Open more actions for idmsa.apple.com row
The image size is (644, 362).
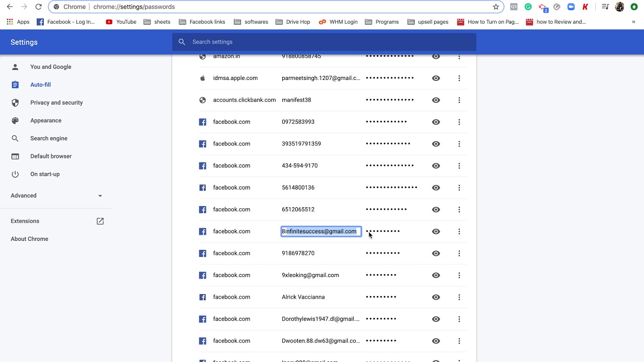(459, 78)
